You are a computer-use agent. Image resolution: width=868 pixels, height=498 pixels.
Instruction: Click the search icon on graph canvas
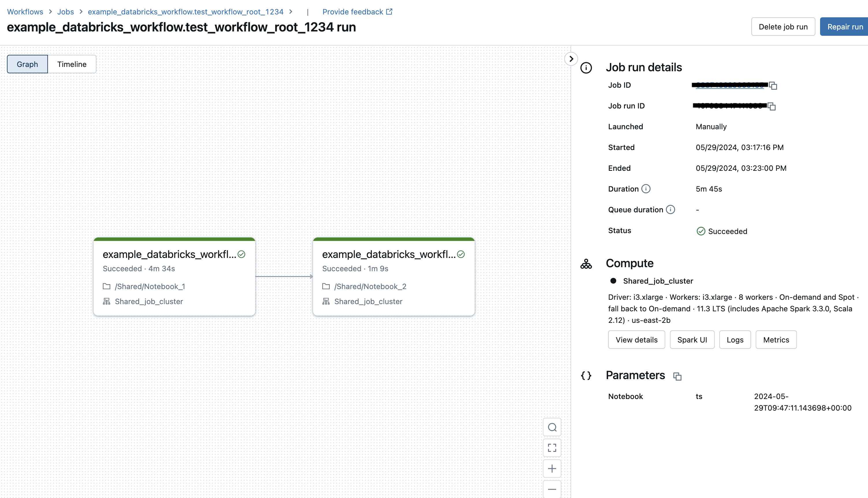(x=552, y=427)
